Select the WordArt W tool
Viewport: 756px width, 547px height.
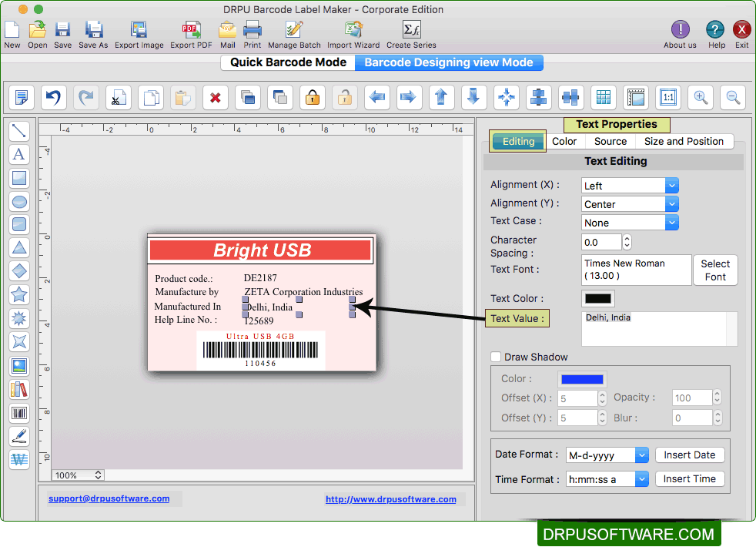19,460
